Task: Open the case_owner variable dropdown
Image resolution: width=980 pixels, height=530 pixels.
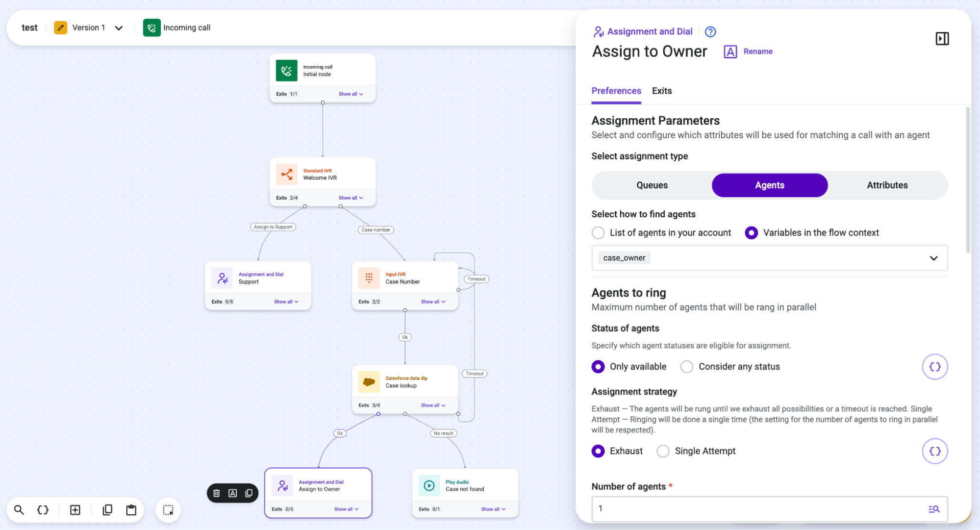Action: pyautogui.click(x=770, y=258)
